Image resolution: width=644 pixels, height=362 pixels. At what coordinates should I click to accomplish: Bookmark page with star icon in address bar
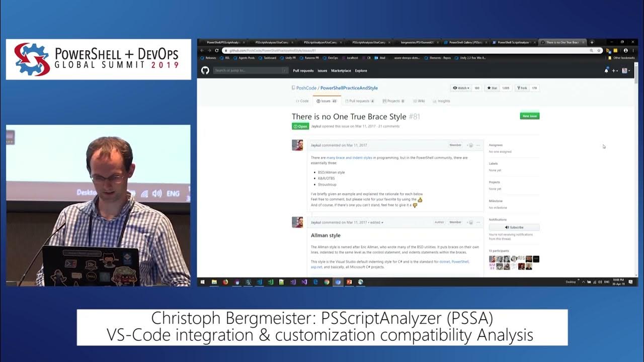point(599,51)
